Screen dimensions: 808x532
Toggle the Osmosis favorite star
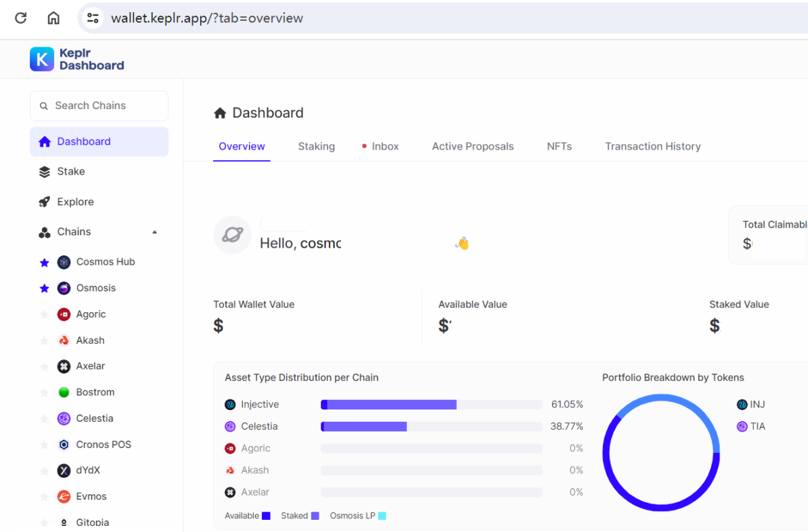point(45,288)
